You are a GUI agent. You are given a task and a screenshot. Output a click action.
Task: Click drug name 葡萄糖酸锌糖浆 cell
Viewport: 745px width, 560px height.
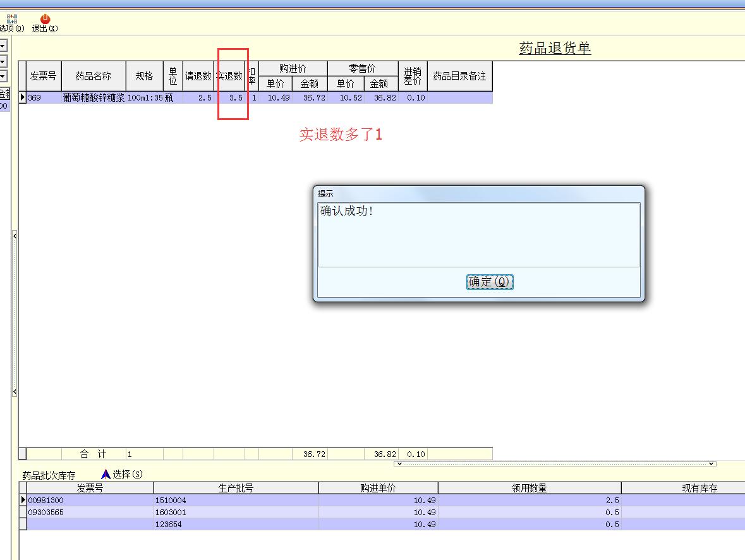[x=94, y=97]
